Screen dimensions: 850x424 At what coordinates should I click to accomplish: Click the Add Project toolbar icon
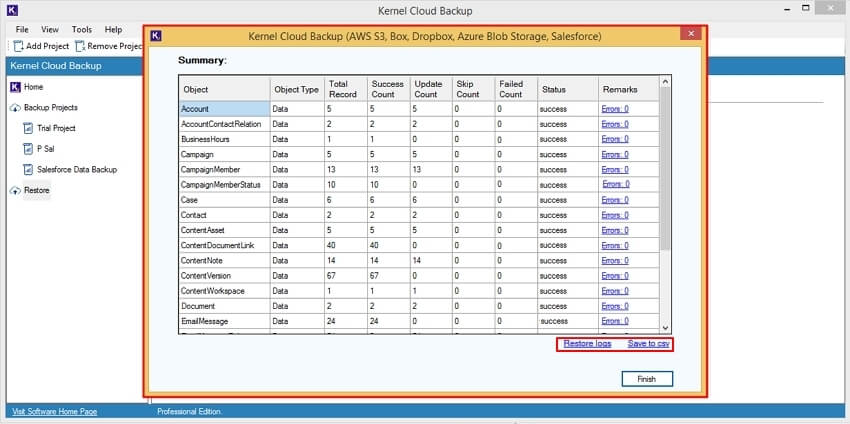(x=18, y=46)
